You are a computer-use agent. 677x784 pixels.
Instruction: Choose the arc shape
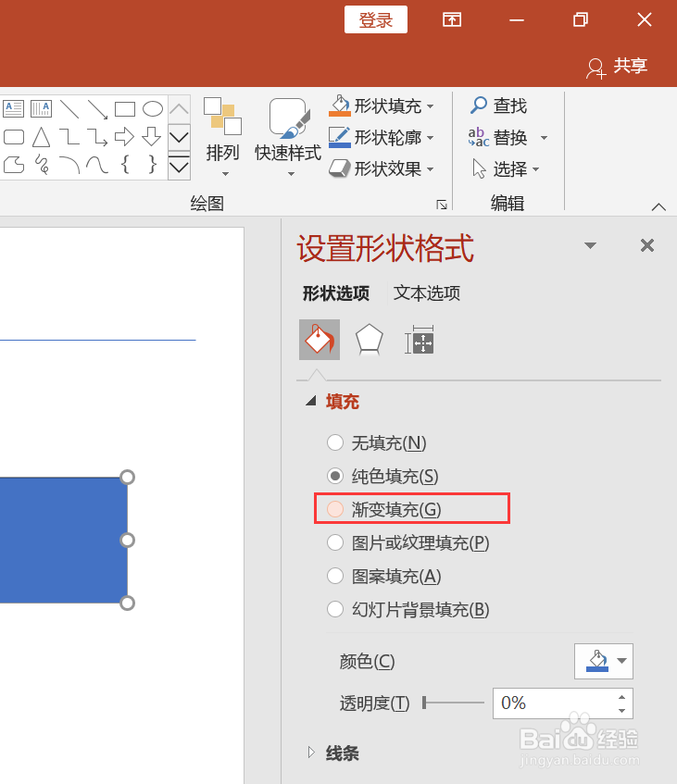pyautogui.click(x=69, y=165)
